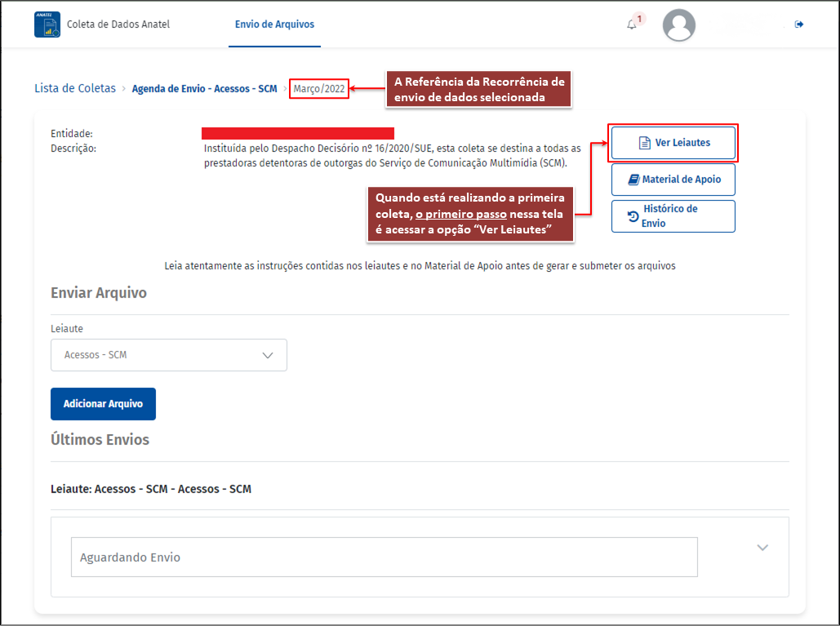Go to Lista de Coletas breadcrumb
The width and height of the screenshot is (840, 626).
(75, 88)
